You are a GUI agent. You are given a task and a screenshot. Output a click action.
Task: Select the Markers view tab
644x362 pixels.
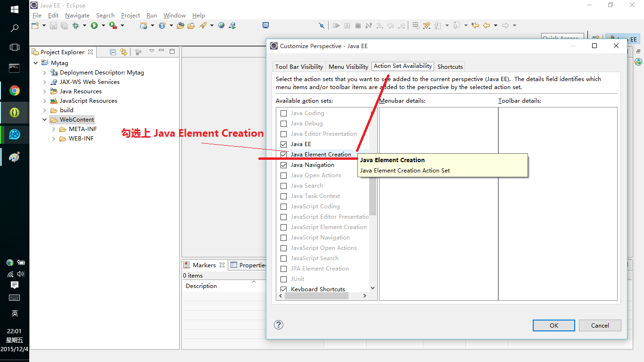pyautogui.click(x=204, y=265)
